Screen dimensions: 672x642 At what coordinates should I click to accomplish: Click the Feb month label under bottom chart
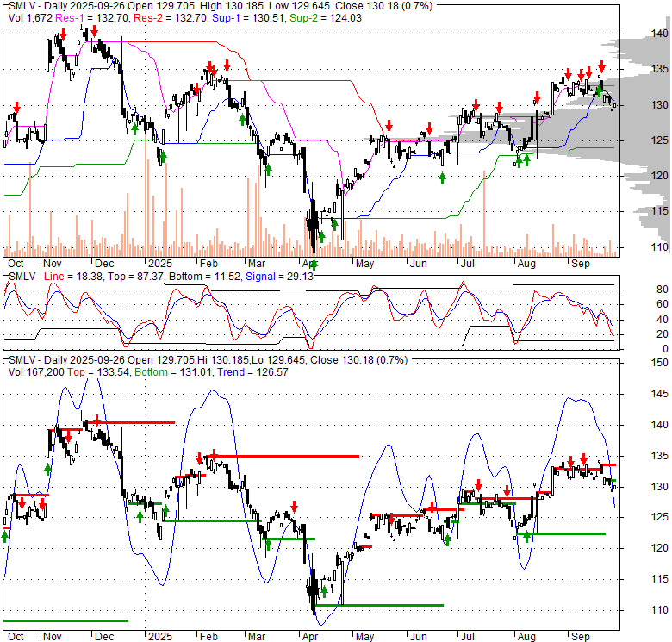(208, 637)
